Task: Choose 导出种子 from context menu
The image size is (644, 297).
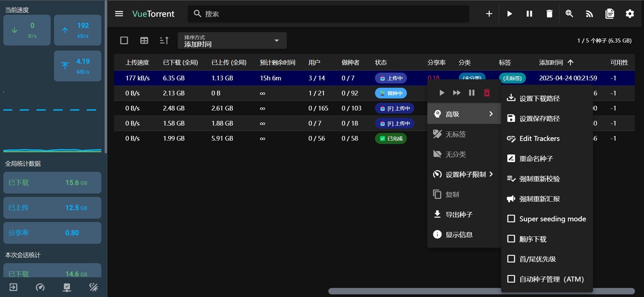Action: 459,214
